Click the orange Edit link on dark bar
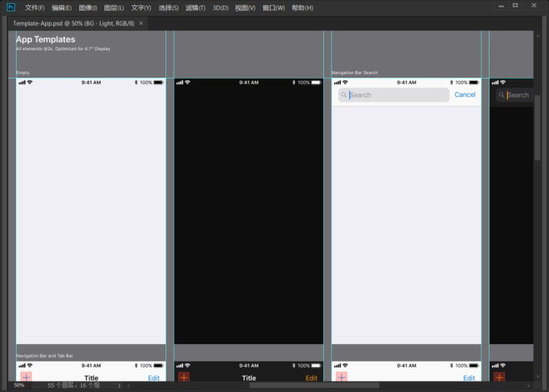This screenshot has height=392, width=549. pos(311,378)
